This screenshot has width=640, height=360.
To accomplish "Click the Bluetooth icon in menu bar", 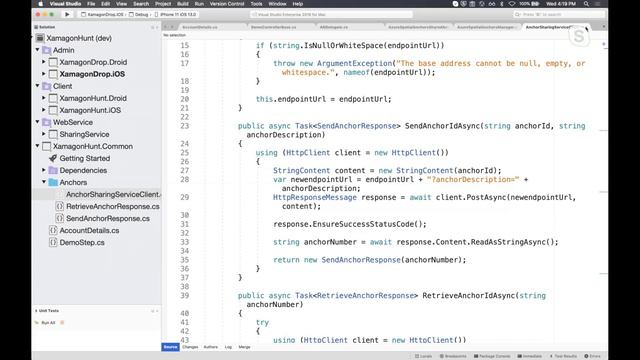I will pyautogui.click(x=502, y=4).
